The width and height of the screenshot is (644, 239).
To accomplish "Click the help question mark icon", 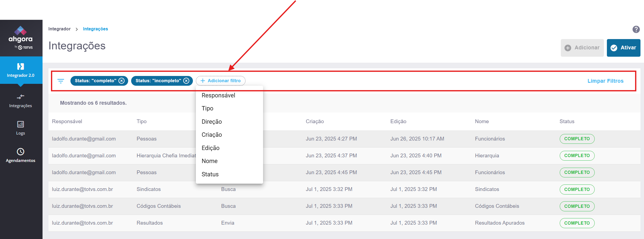I will point(636,29).
